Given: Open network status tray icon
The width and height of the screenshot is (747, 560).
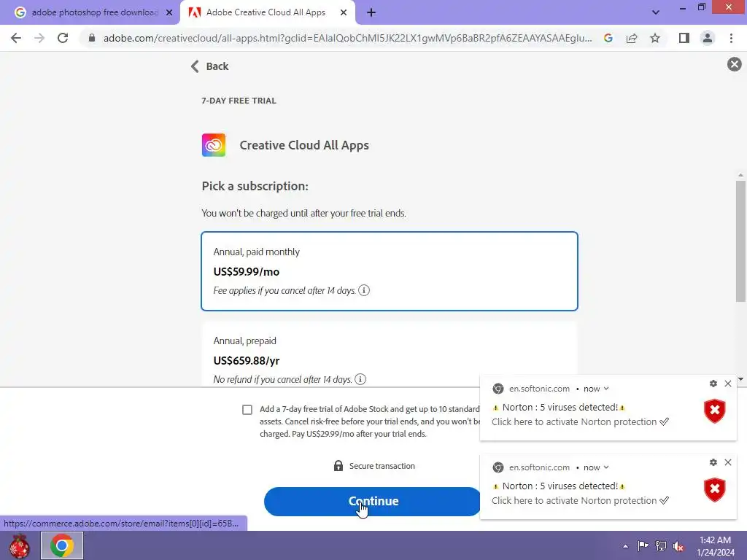Looking at the screenshot, I should [661, 545].
